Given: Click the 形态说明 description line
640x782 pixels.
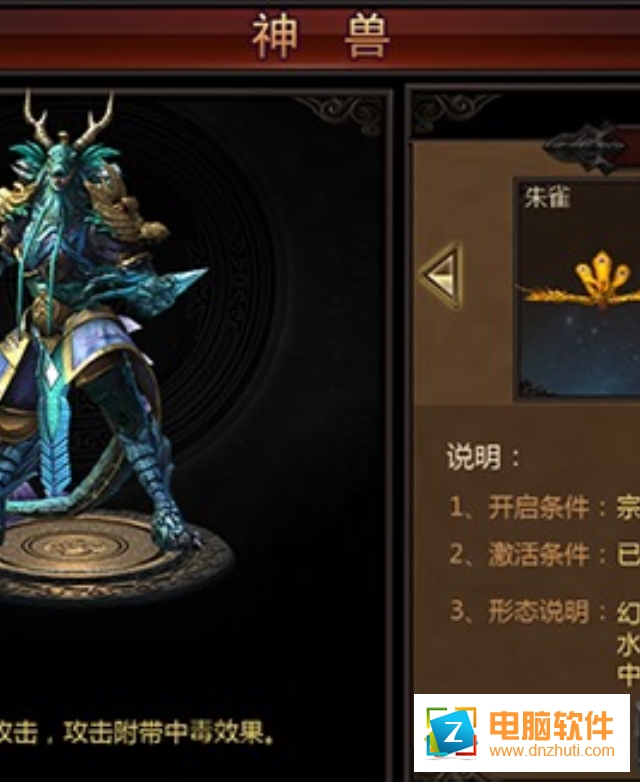Looking at the screenshot, I should [x=544, y=611].
